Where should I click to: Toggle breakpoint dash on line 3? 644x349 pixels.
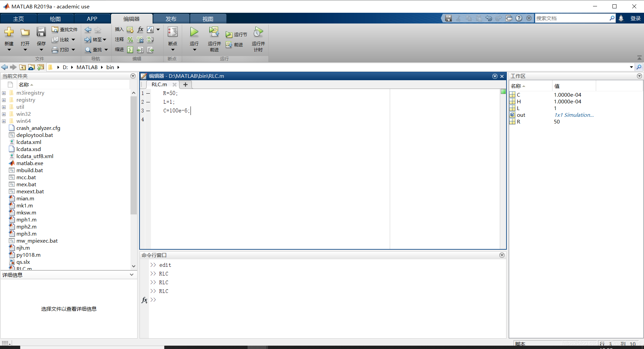(x=148, y=111)
